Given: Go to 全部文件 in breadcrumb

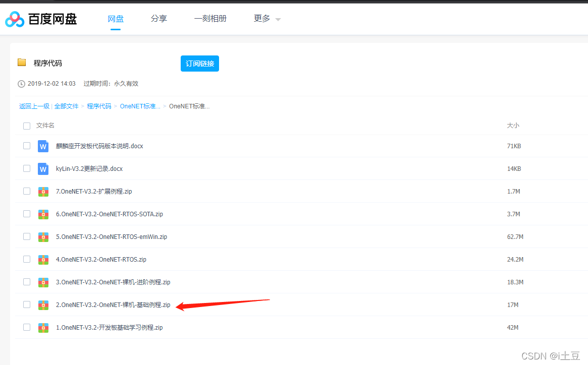Looking at the screenshot, I should coord(67,106).
